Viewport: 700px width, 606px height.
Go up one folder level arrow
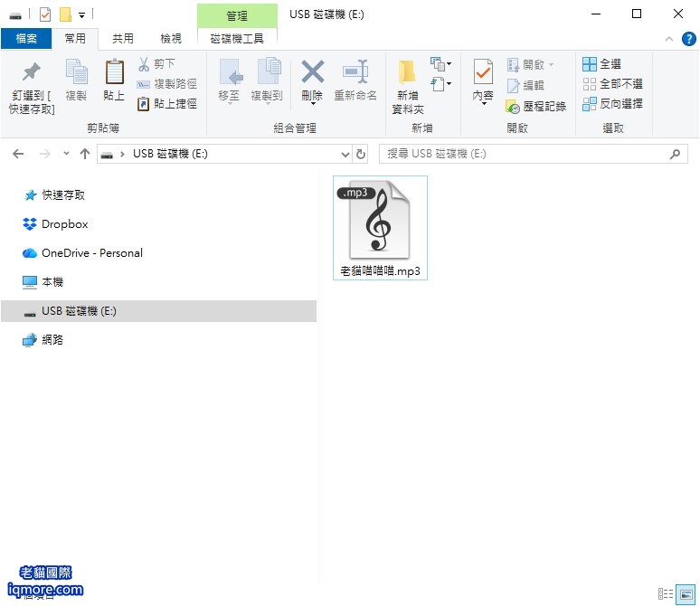pos(85,154)
